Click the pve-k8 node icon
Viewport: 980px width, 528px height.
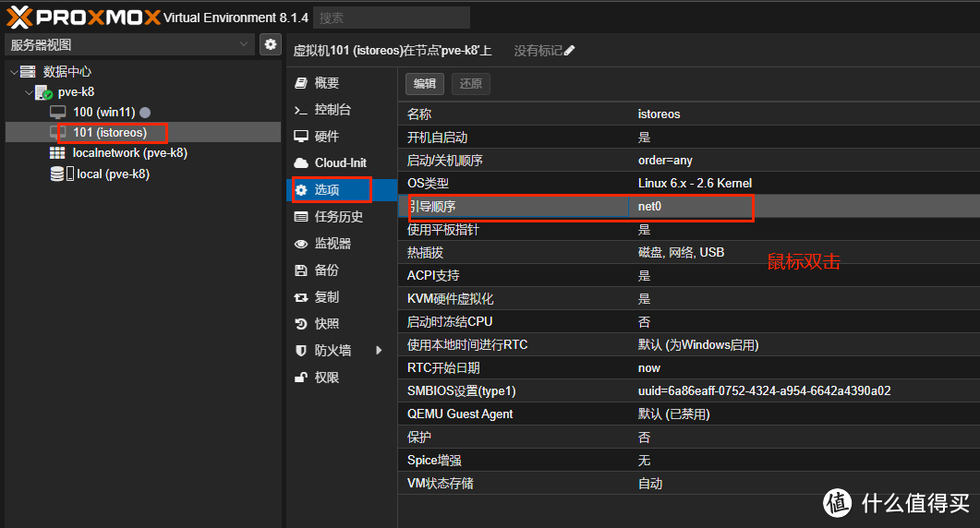tap(43, 92)
